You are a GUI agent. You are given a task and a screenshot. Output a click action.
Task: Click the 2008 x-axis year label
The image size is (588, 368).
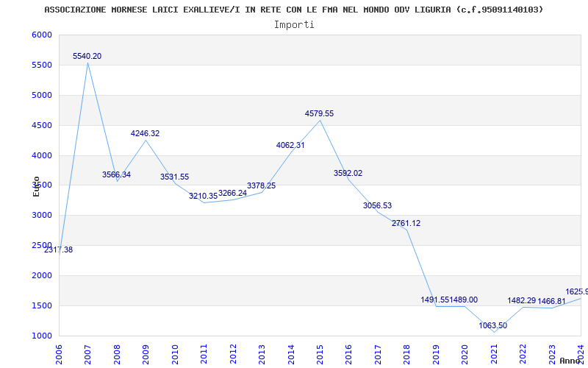(117, 353)
